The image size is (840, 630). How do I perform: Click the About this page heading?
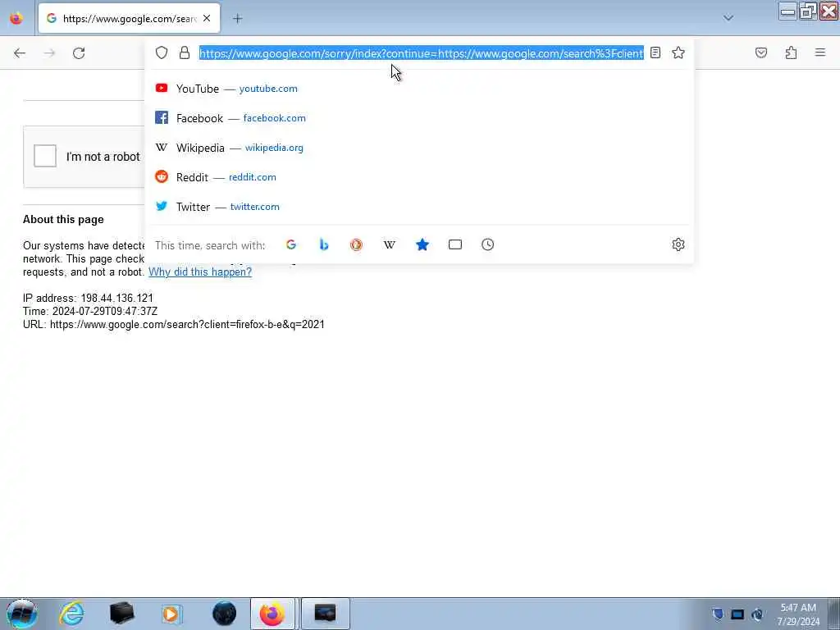pos(63,219)
